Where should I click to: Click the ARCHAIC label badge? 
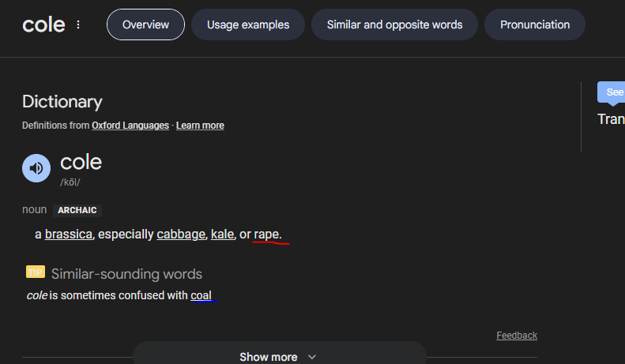77,210
